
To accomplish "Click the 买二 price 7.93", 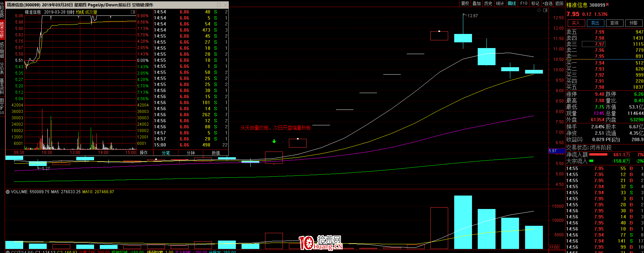I will (600, 69).
